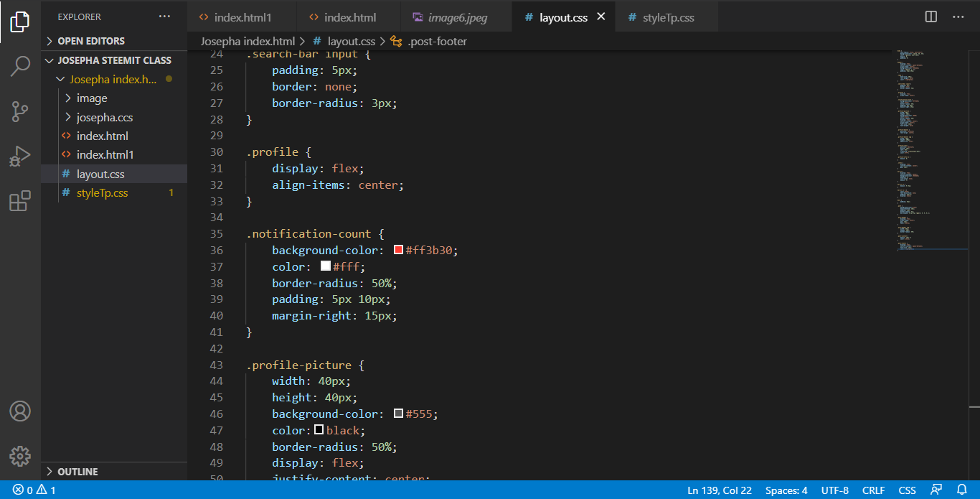Click the EXPLORER panel title
The height and width of the screenshot is (499, 980).
(x=79, y=17)
